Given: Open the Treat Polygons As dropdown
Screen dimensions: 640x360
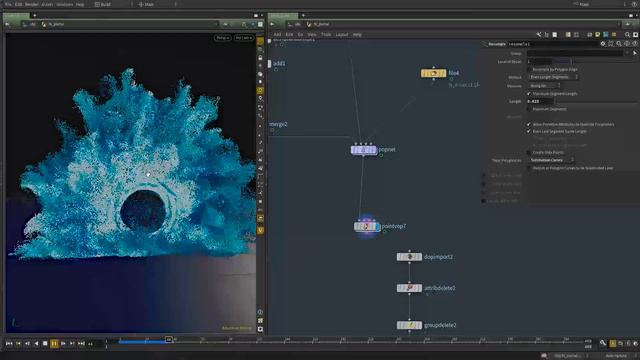Looking at the screenshot, I should tap(551, 160).
